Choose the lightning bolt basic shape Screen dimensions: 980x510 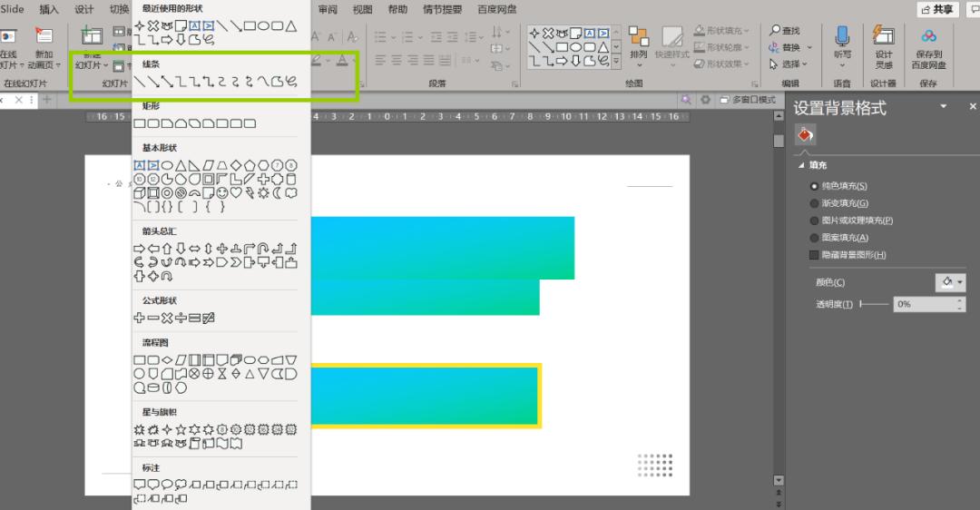coord(250,193)
